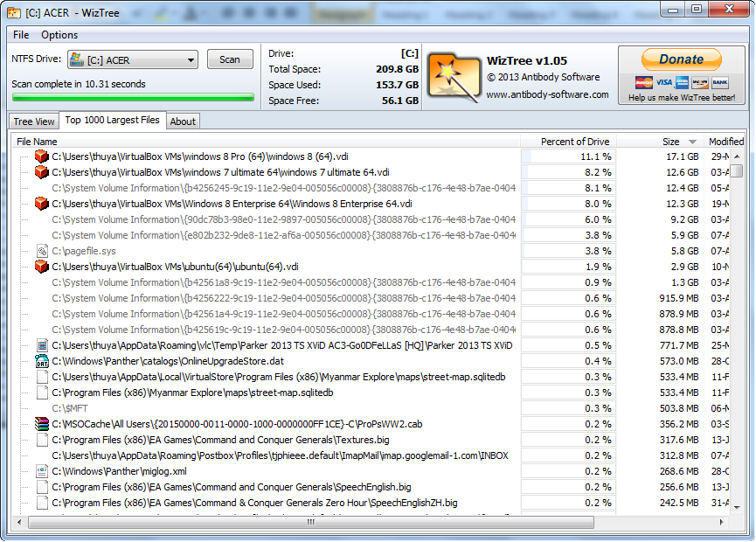Click the horizontal scrollbar right arrow
Image resolution: width=756 pixels, height=542 pixels.
[x=721, y=522]
